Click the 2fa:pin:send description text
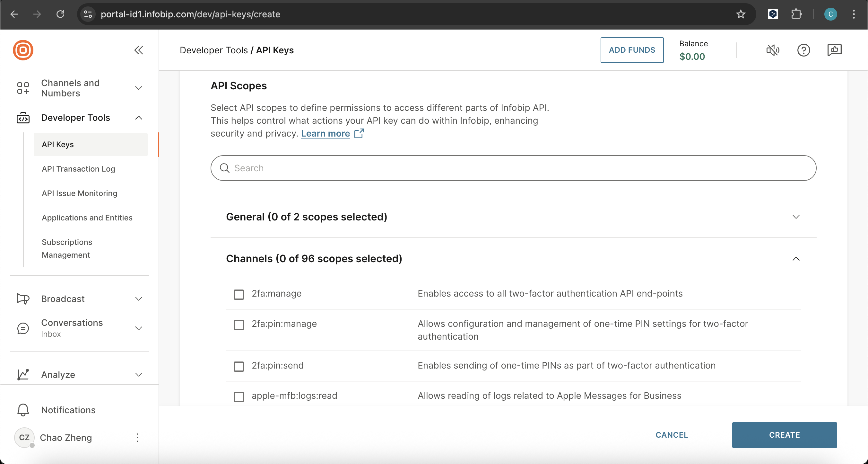 [x=567, y=365]
